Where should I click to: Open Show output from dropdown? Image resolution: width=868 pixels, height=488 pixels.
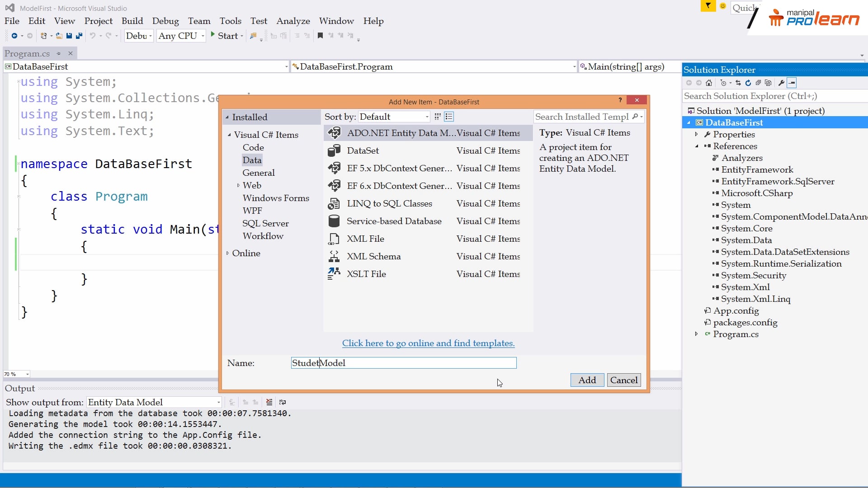[x=154, y=402]
